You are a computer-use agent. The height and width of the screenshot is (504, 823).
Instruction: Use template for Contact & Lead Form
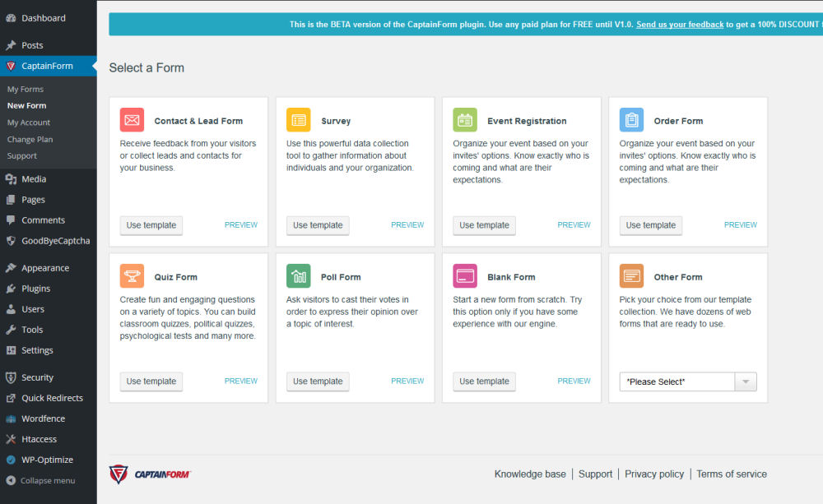tap(151, 225)
